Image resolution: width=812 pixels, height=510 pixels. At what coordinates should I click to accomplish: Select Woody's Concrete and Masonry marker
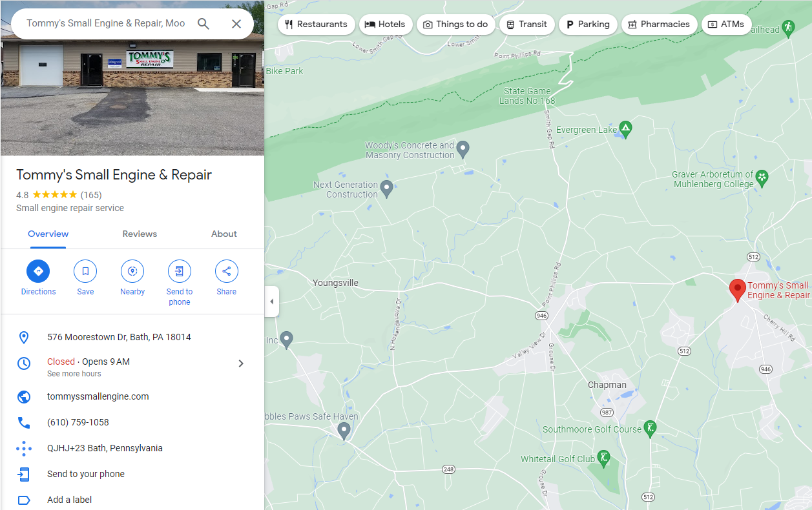[x=463, y=150]
